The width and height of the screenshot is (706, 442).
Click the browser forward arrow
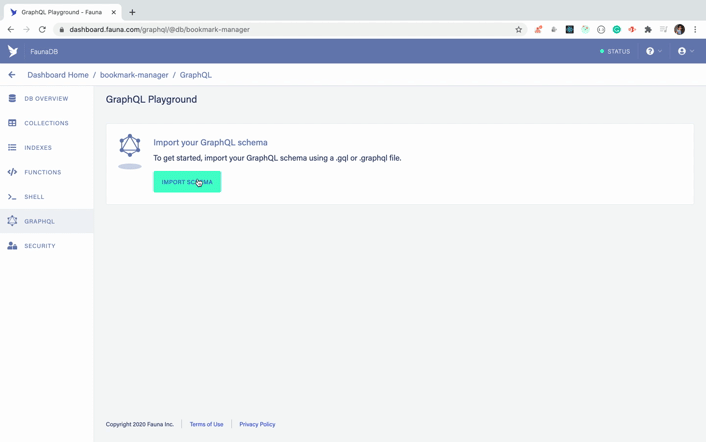pyautogui.click(x=27, y=29)
